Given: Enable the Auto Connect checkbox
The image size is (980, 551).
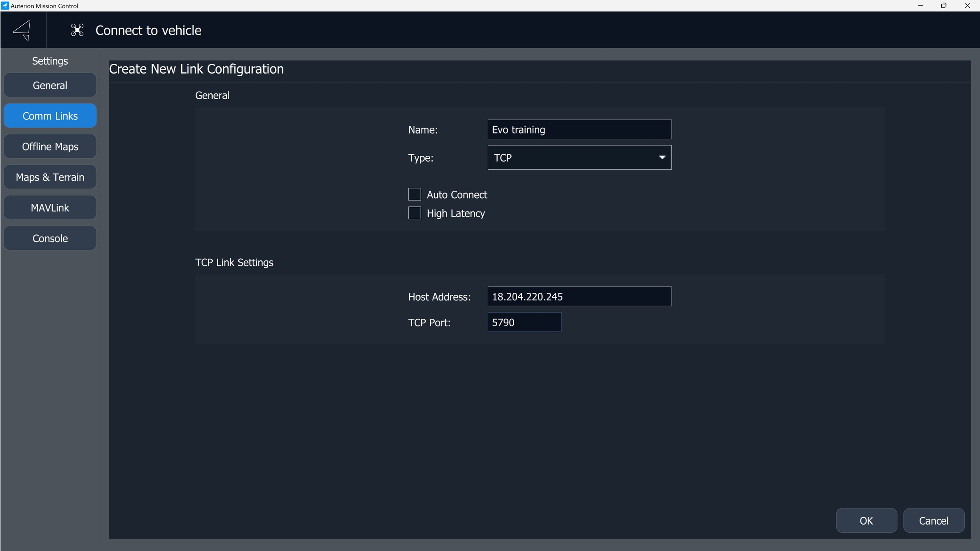Looking at the screenshot, I should (414, 194).
